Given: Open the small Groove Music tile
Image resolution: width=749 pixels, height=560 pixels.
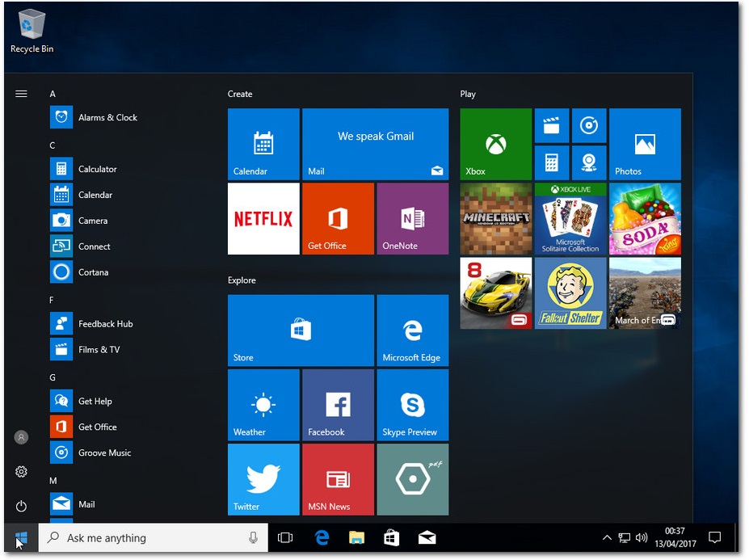Looking at the screenshot, I should click(x=589, y=126).
